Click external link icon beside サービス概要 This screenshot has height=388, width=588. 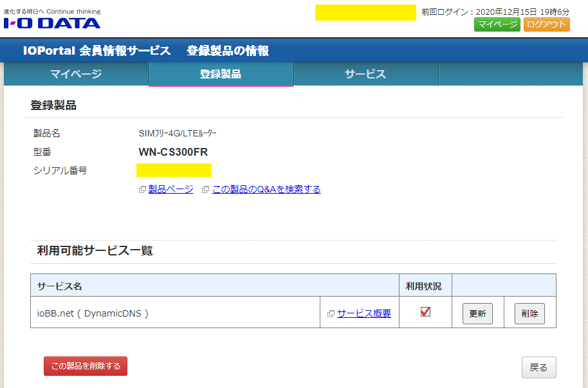click(331, 314)
